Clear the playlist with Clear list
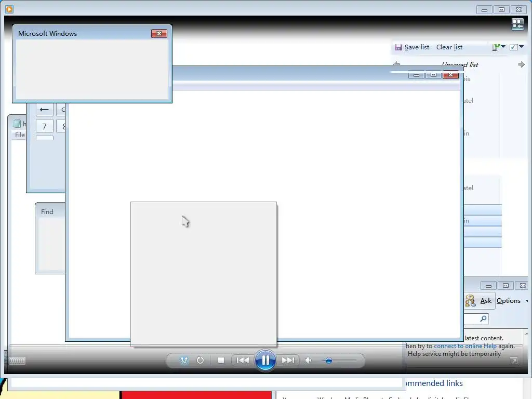 (x=449, y=47)
